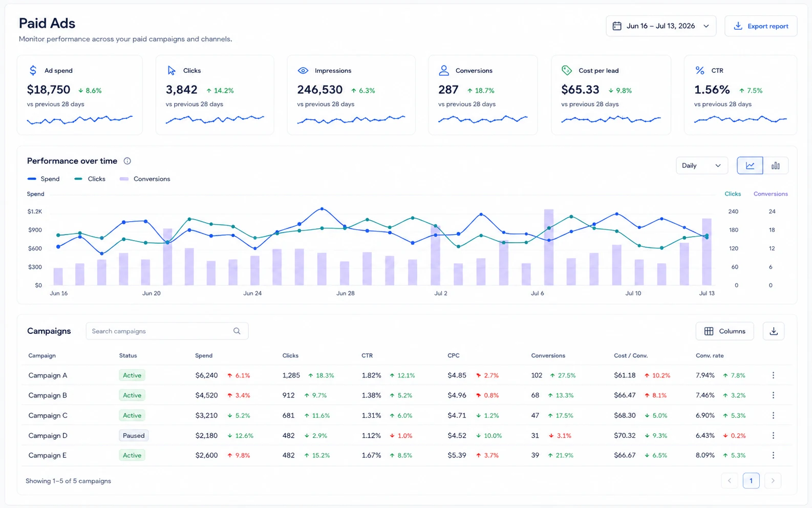Click the tag Cost per lead icon
The image size is (812, 508).
pos(567,71)
